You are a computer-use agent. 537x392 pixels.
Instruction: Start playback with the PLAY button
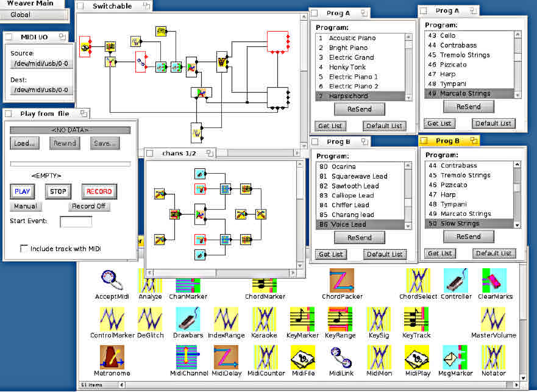pyautogui.click(x=23, y=191)
